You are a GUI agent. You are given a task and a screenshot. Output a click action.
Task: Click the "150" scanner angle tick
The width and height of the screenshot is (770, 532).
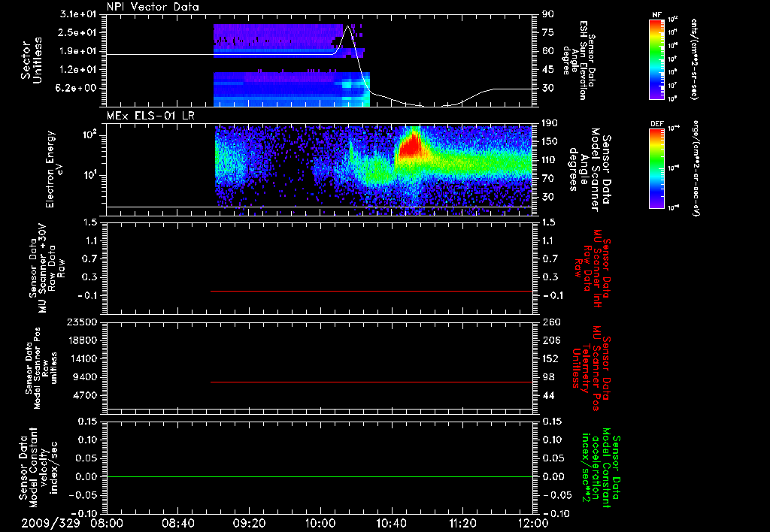(x=550, y=142)
